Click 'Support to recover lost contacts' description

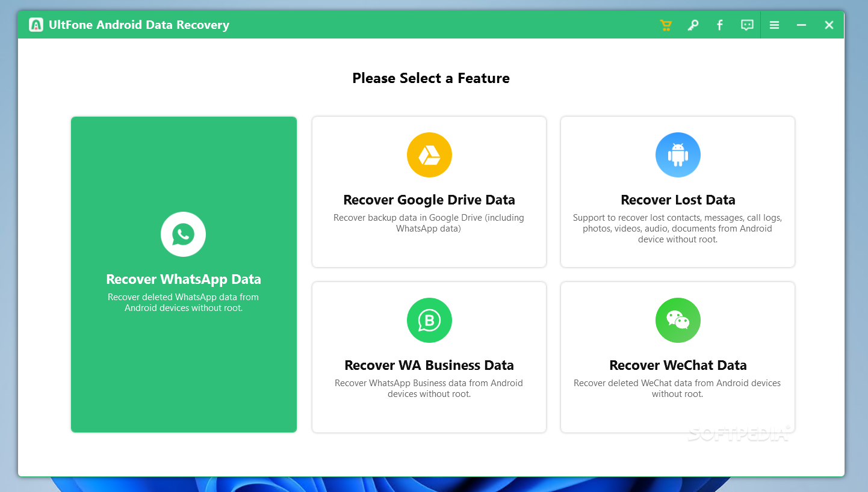[x=678, y=229]
